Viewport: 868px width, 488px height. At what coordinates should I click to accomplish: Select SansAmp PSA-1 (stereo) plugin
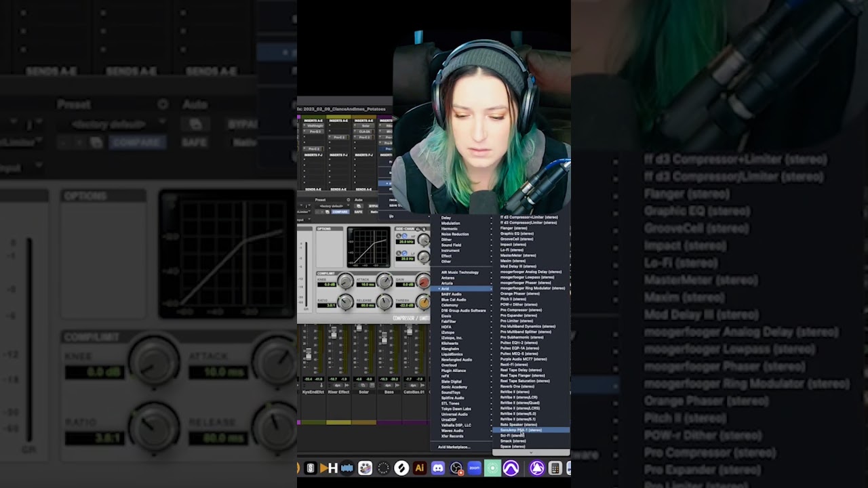tap(531, 430)
